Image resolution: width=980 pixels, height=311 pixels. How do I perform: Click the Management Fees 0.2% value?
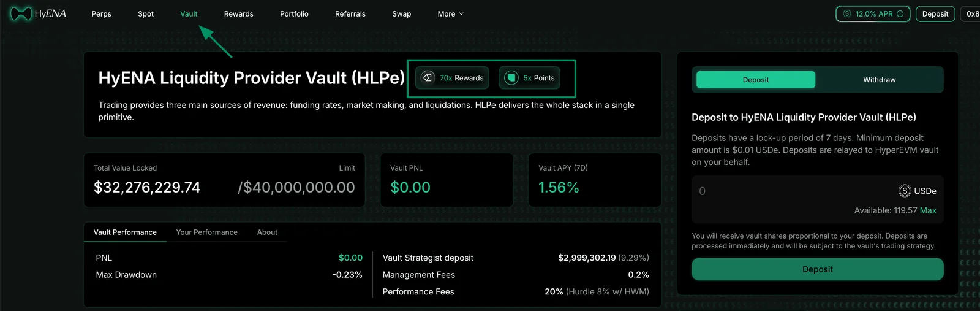click(638, 275)
